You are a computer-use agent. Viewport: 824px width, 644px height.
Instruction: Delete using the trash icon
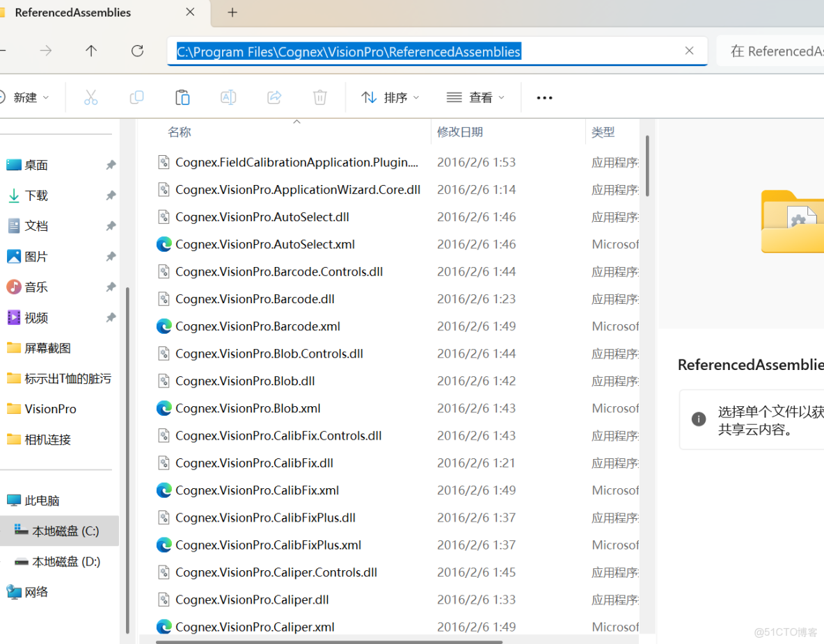(319, 97)
